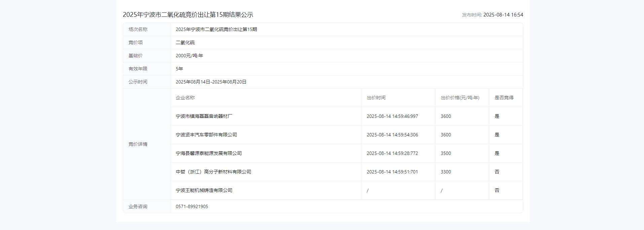The width and height of the screenshot is (644, 230).
Task: Click the bid time 14:59:28:772
Action: (x=392, y=153)
